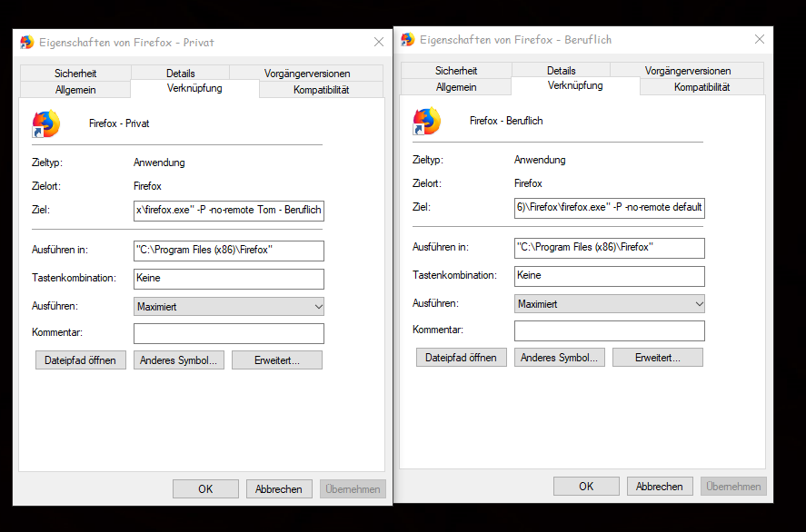
Task: Open Ausführen dropdown in Privat window
Action: point(229,307)
